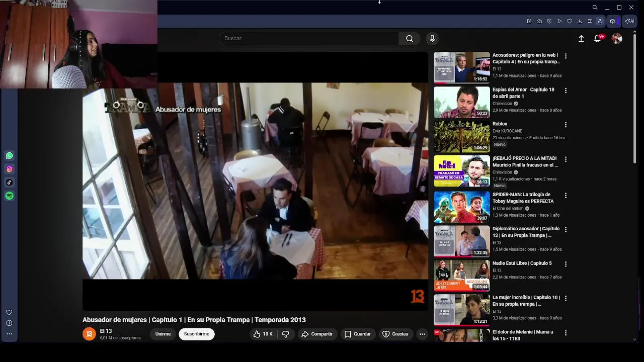This screenshot has height=362, width=644.
Task: Open YouTube account avatar menu
Action: [617, 39]
